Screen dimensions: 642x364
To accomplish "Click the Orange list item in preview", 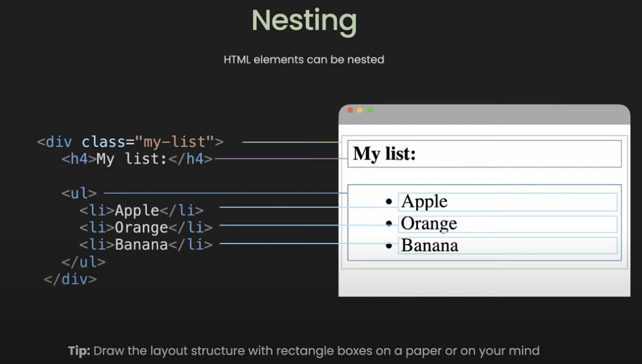I will (508, 224).
